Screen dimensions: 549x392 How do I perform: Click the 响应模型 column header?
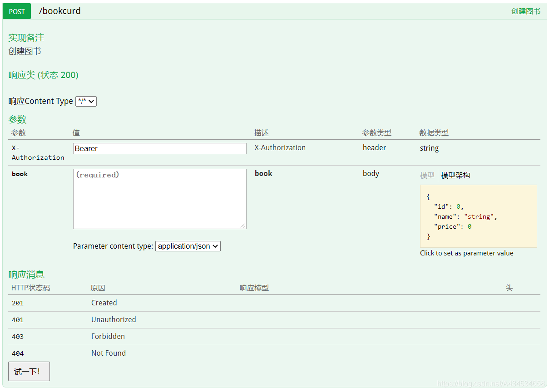coord(254,288)
